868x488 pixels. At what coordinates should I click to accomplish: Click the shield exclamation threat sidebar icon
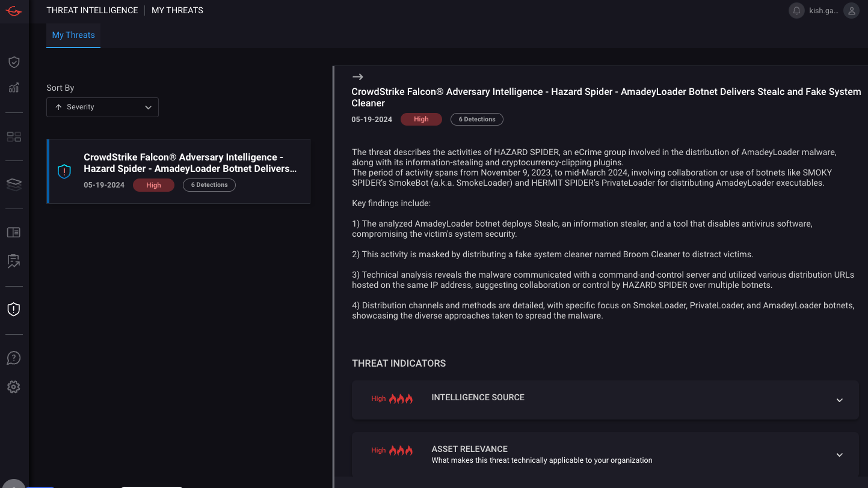click(14, 310)
